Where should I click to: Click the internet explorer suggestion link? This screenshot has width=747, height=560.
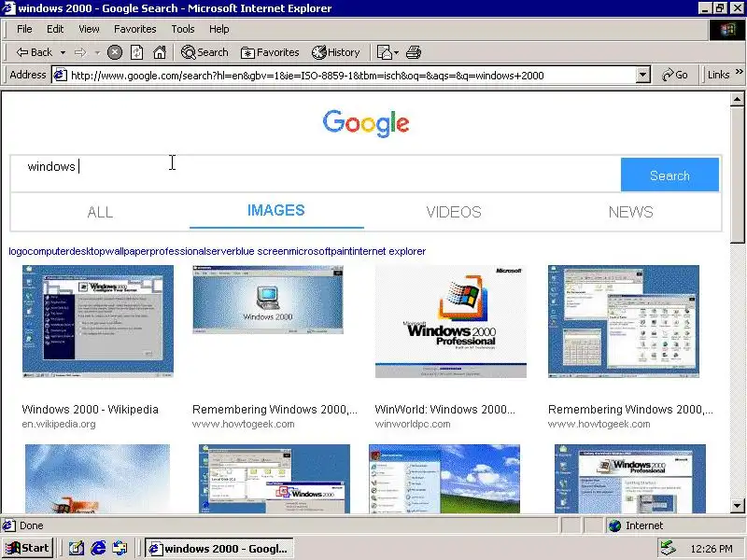(x=389, y=251)
